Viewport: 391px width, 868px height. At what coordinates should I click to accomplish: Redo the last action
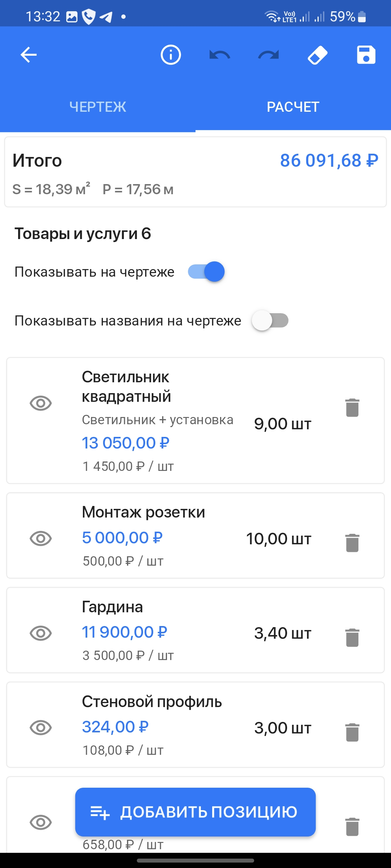click(269, 55)
